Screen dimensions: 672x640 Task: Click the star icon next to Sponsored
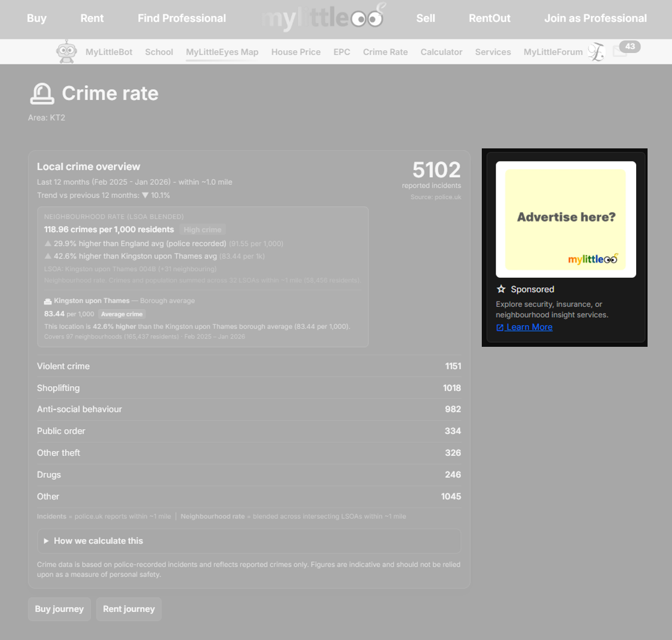(x=501, y=289)
